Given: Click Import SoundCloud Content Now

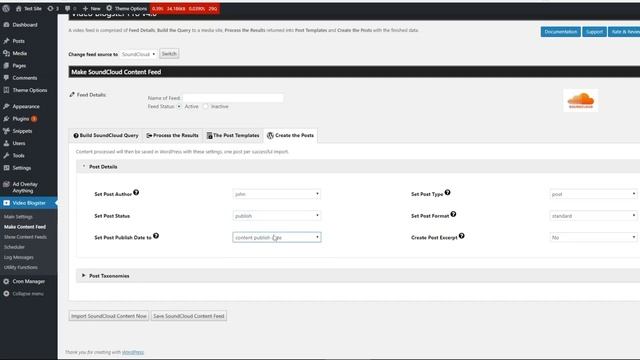Looking at the screenshot, I should (x=109, y=316).
